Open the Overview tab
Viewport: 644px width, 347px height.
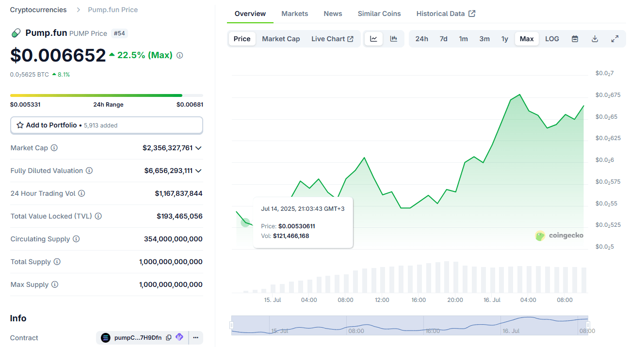click(x=250, y=14)
